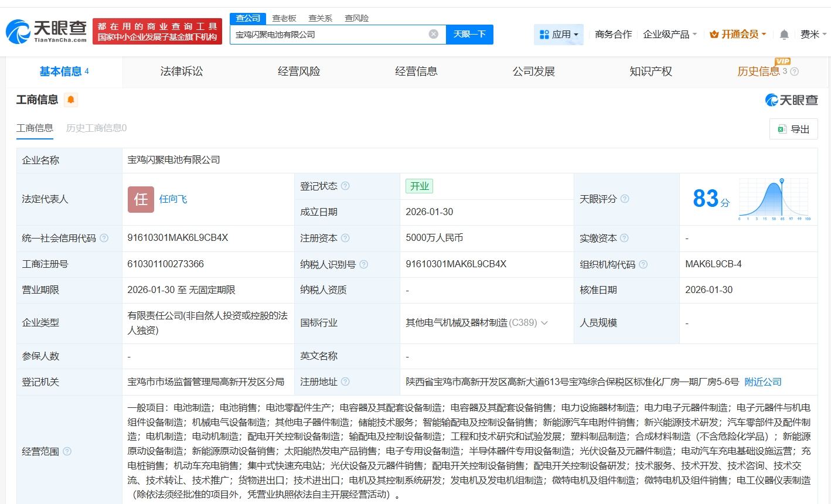Viewport: 831px width, 504px height.
Task: Click help icon beside 统一社会信用代码
Action: (x=104, y=238)
